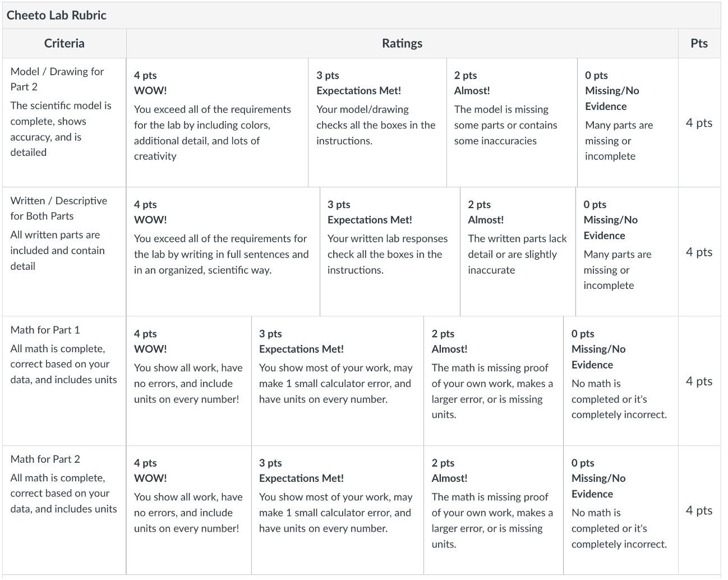This screenshot has width=728, height=580.
Task: Mark Written / Descriptive as Missing/No Evidence
Action: pos(626,251)
